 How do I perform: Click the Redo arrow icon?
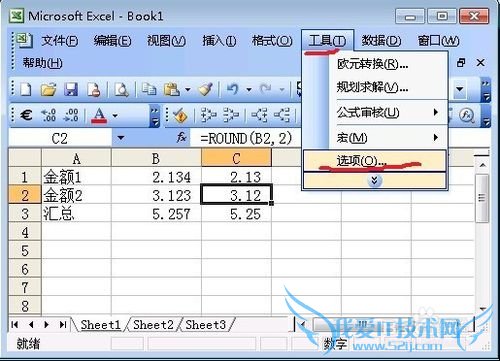266,89
